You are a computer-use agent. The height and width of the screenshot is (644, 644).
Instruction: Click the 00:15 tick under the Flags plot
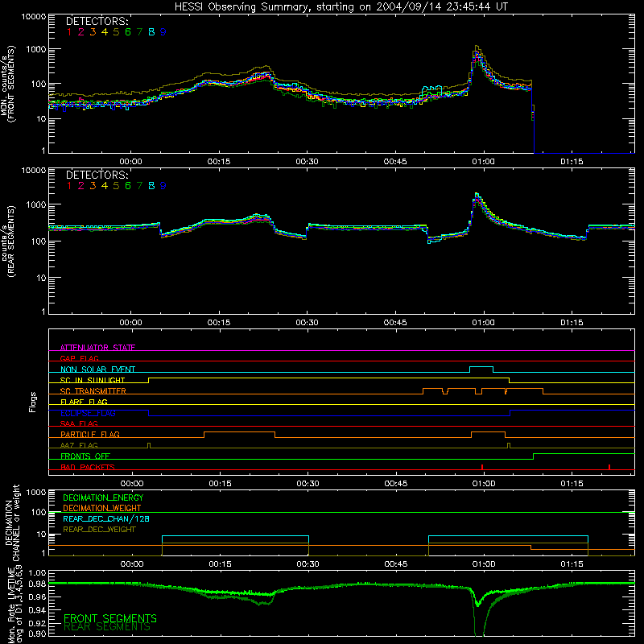220,484
